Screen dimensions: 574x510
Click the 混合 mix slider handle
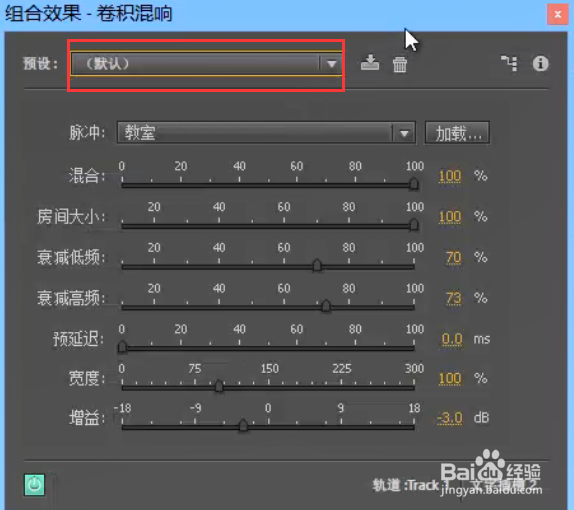tap(414, 183)
